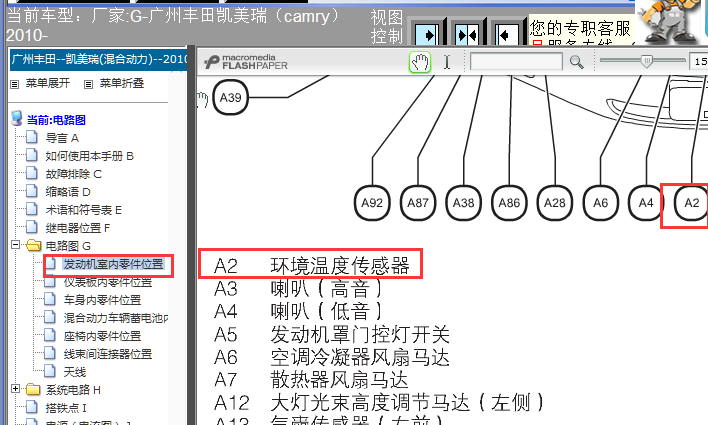
Task: Click connector bubble A39 in diagram
Action: pyautogui.click(x=230, y=97)
